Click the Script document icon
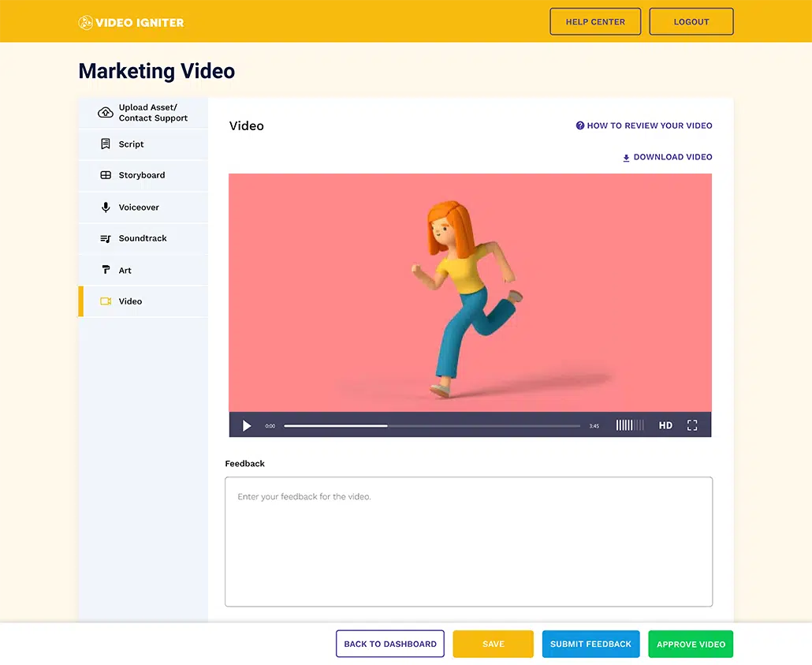The height and width of the screenshot is (665, 812). coord(106,144)
